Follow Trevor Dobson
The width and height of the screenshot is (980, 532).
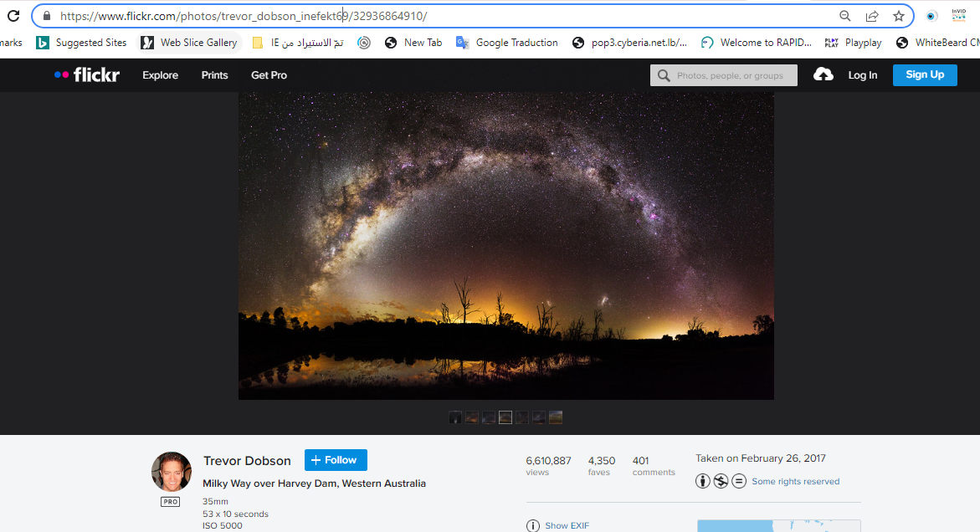(336, 460)
